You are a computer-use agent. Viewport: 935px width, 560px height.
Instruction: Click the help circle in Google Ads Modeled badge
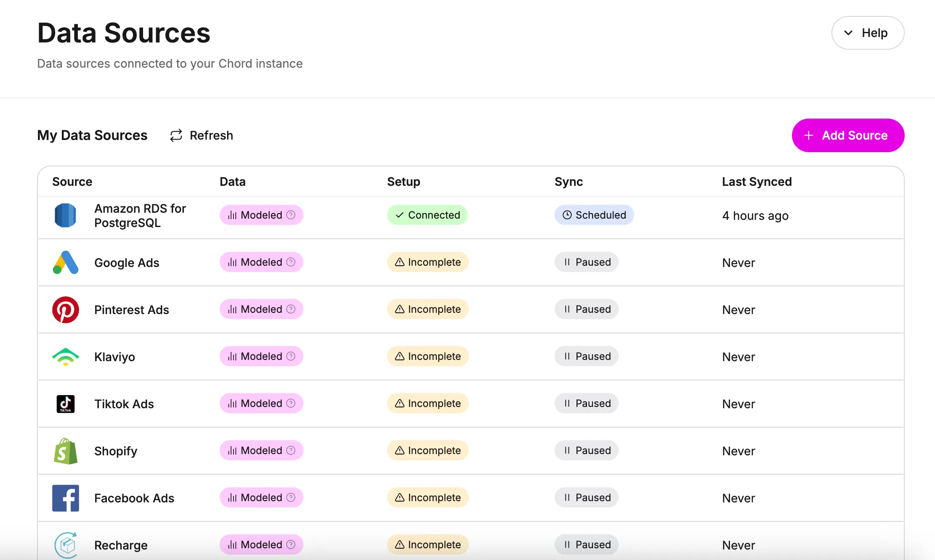coord(291,262)
